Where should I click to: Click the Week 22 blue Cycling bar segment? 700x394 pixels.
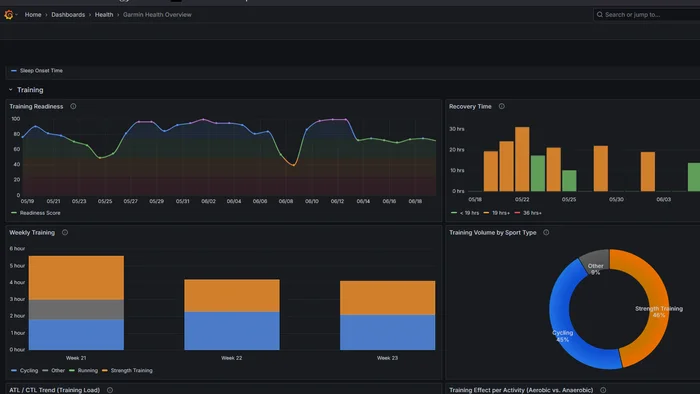point(232,331)
